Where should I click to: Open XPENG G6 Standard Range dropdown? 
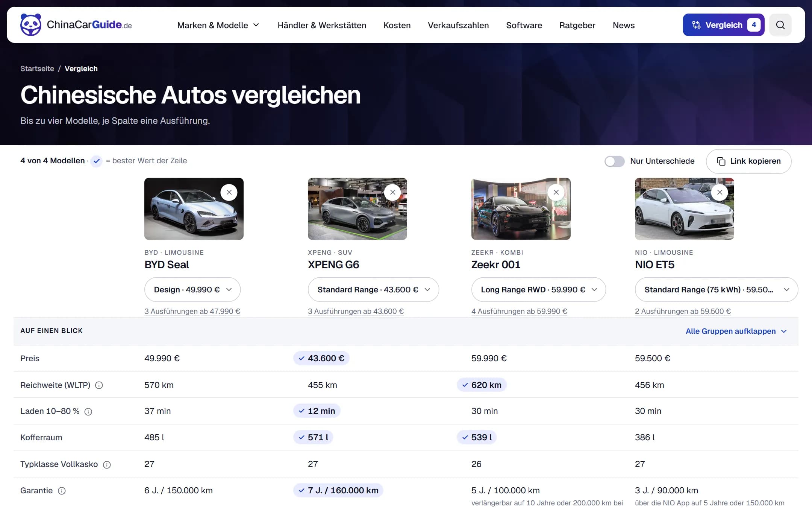(x=373, y=289)
